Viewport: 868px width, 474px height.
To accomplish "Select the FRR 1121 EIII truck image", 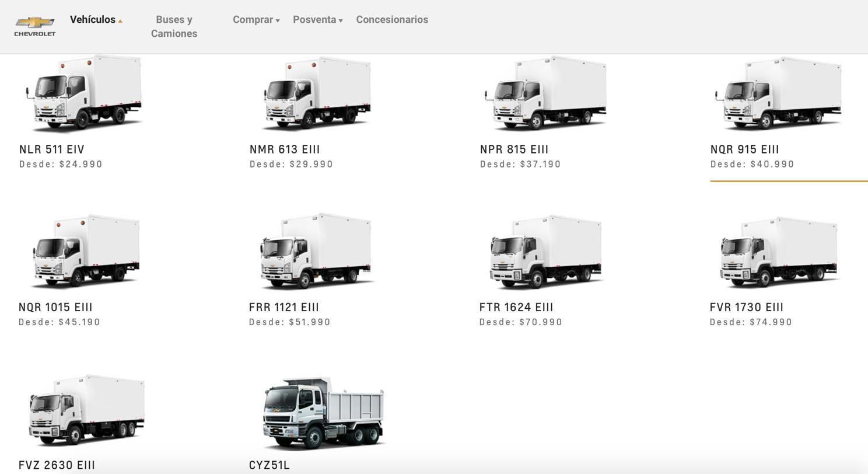I will pos(316,252).
